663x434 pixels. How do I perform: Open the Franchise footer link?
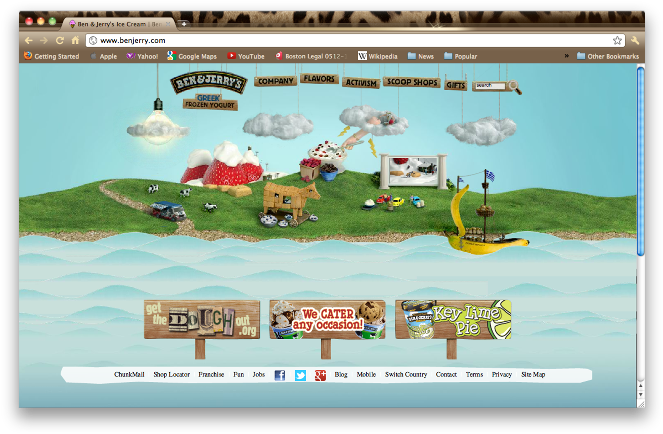[x=211, y=375]
